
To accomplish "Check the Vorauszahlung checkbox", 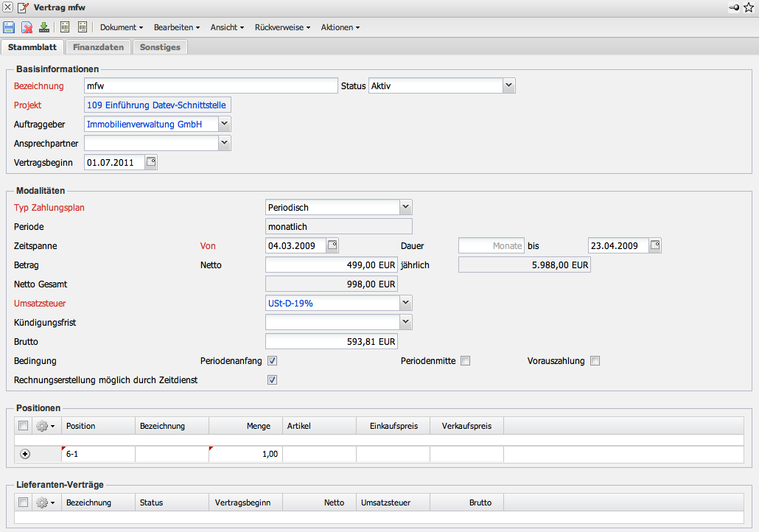I will point(595,361).
